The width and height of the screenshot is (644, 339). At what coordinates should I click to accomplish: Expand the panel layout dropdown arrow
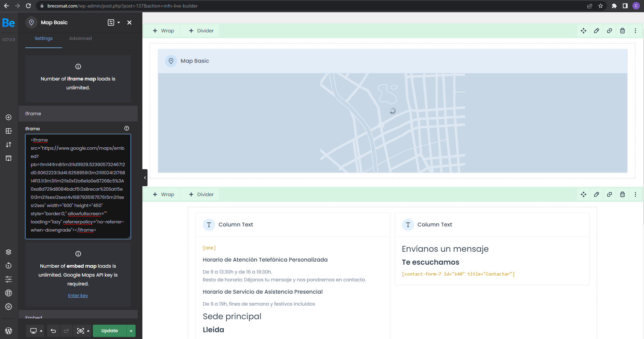click(119, 23)
